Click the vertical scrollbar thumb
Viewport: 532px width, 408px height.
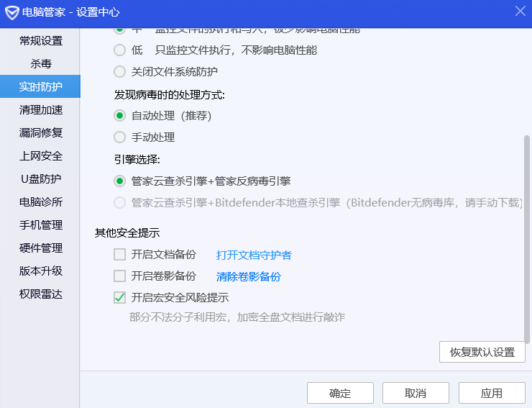click(x=526, y=239)
